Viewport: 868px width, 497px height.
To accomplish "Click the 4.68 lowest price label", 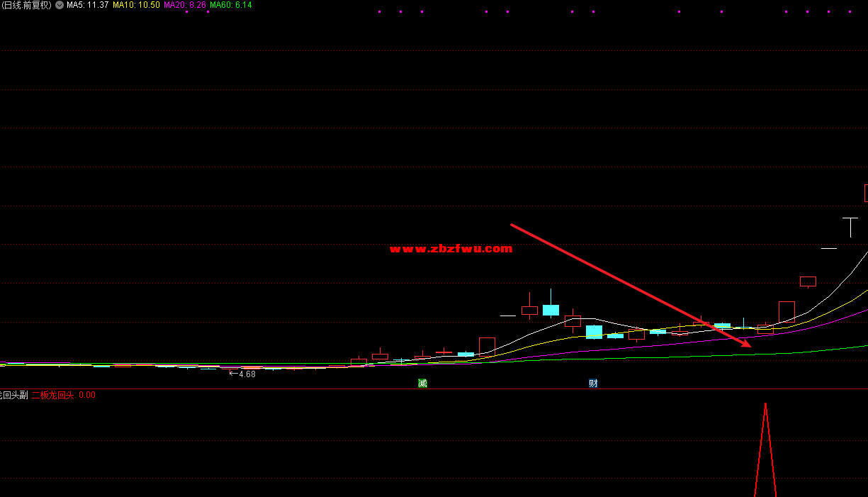I will 247,374.
